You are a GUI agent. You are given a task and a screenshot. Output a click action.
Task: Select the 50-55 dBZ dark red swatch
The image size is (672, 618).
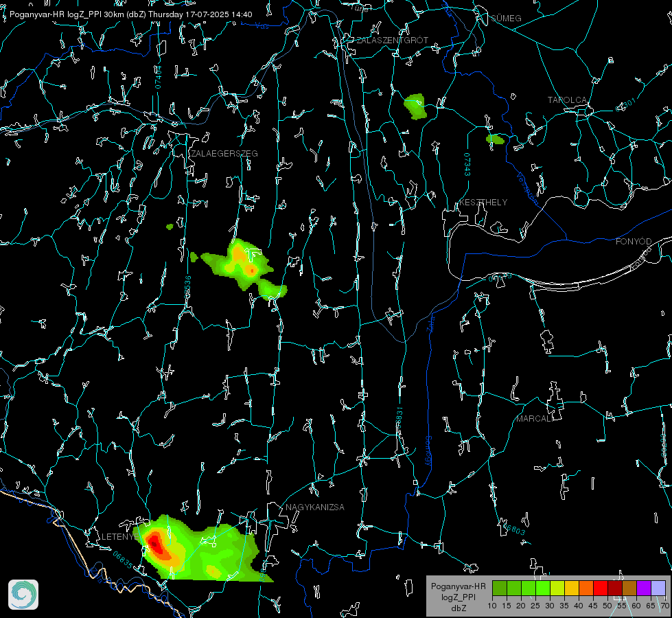pos(614,588)
